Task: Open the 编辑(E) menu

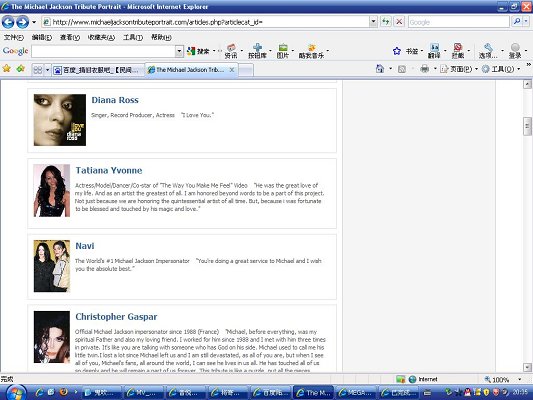Action: click(x=42, y=37)
